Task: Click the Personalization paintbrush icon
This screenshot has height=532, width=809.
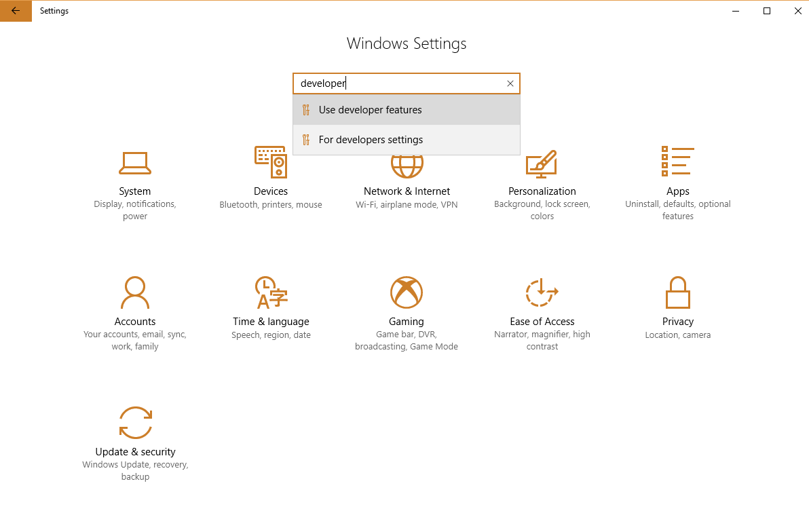Action: [x=542, y=164]
